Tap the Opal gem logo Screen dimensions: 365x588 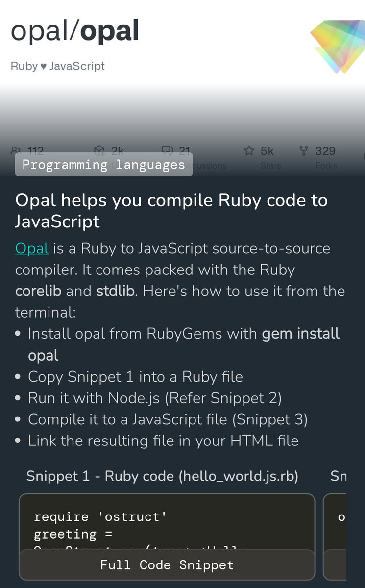(338, 47)
